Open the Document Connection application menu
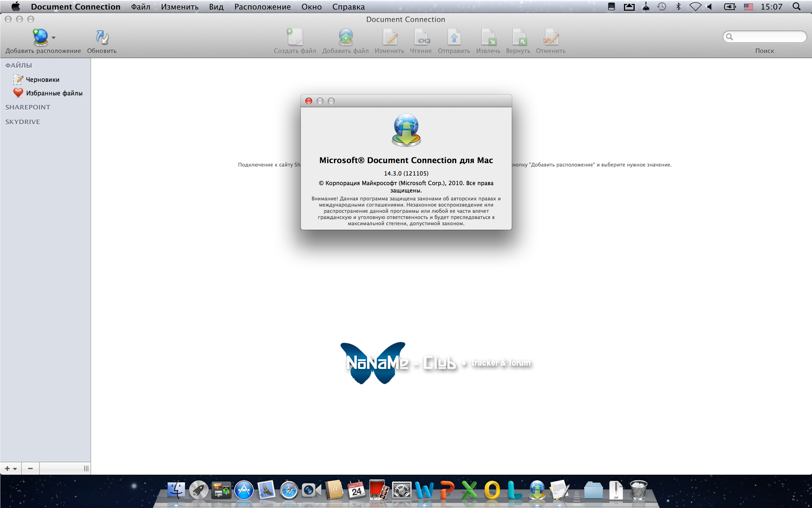This screenshot has height=508, width=812. point(76,7)
